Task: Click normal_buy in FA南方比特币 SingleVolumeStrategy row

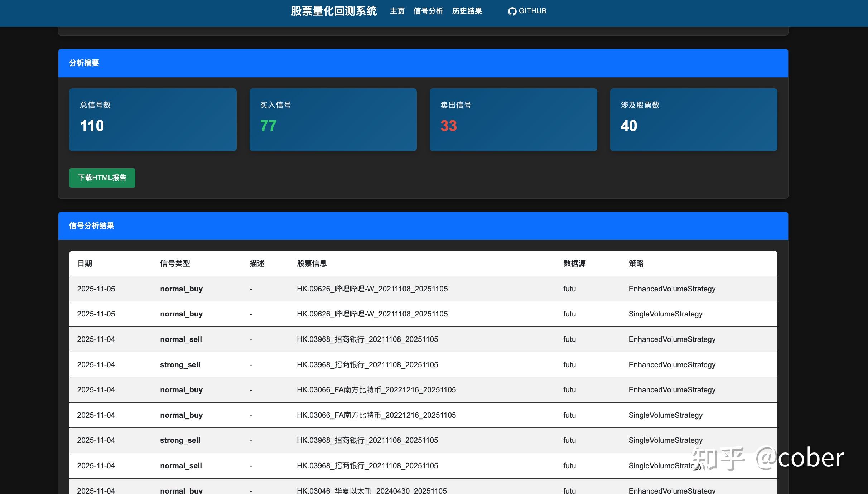Action: 182,415
